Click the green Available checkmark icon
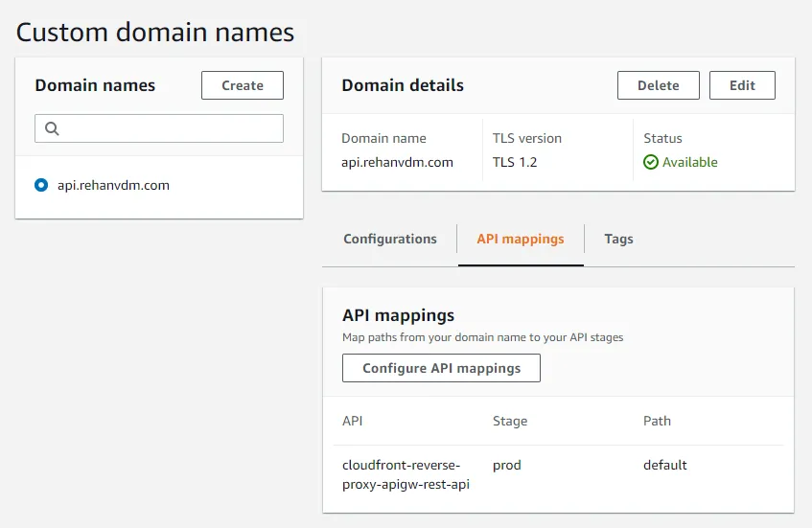Image resolution: width=812 pixels, height=528 pixels. click(x=651, y=163)
